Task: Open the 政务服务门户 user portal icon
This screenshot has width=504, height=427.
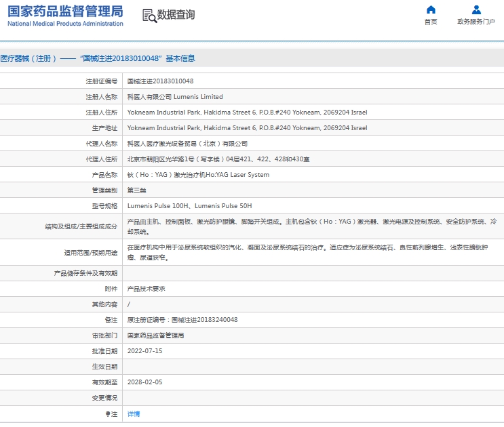Action: coord(476,9)
